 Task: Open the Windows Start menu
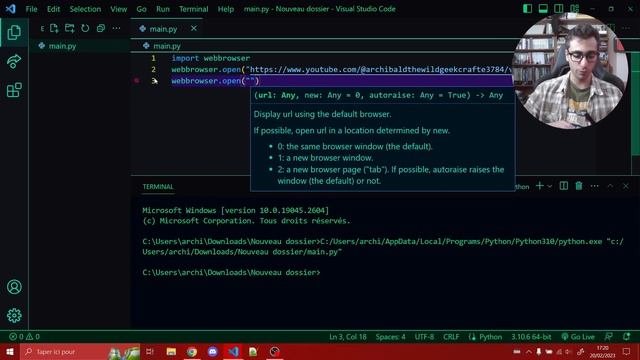[10, 351]
